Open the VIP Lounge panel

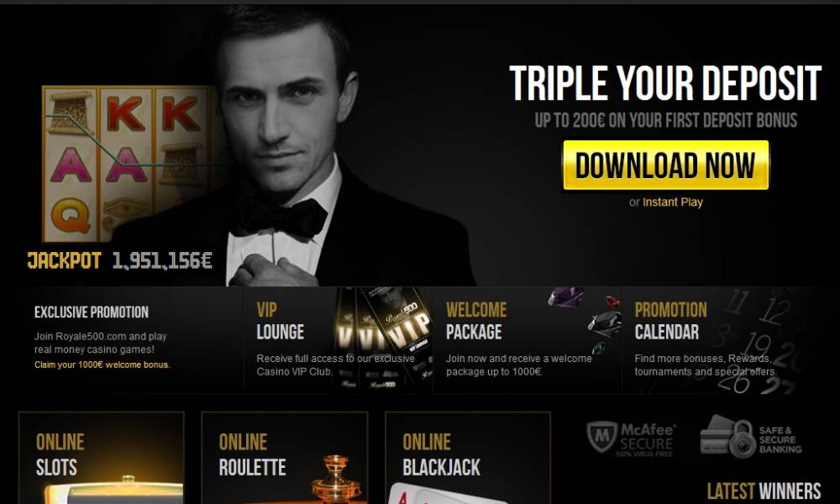[338, 341]
